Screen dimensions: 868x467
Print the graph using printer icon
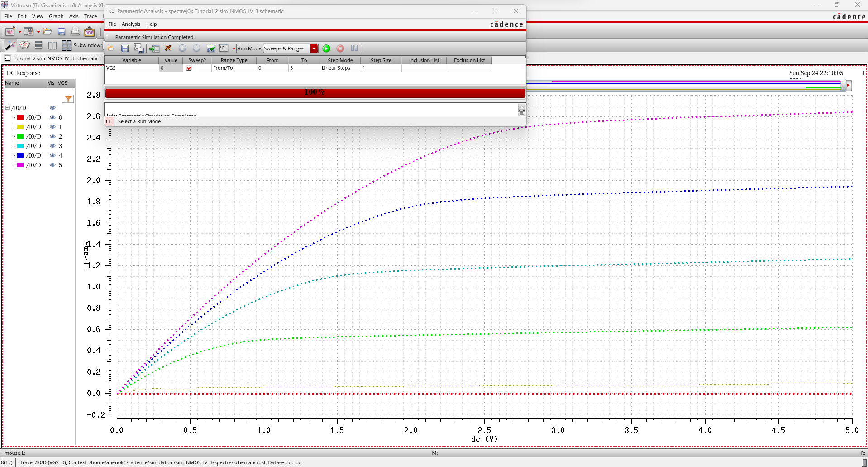(76, 32)
